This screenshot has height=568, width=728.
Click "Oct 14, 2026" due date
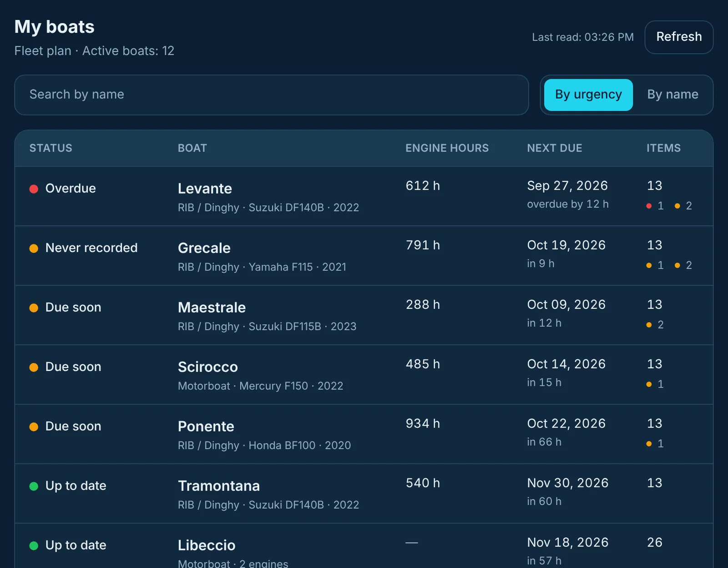(566, 364)
